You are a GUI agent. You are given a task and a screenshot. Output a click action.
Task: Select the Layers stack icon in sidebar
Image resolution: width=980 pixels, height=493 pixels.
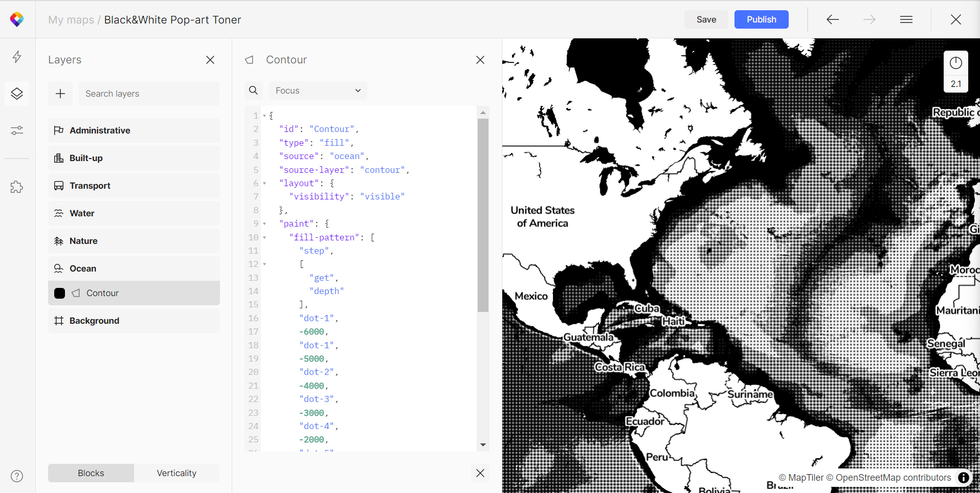click(x=17, y=94)
